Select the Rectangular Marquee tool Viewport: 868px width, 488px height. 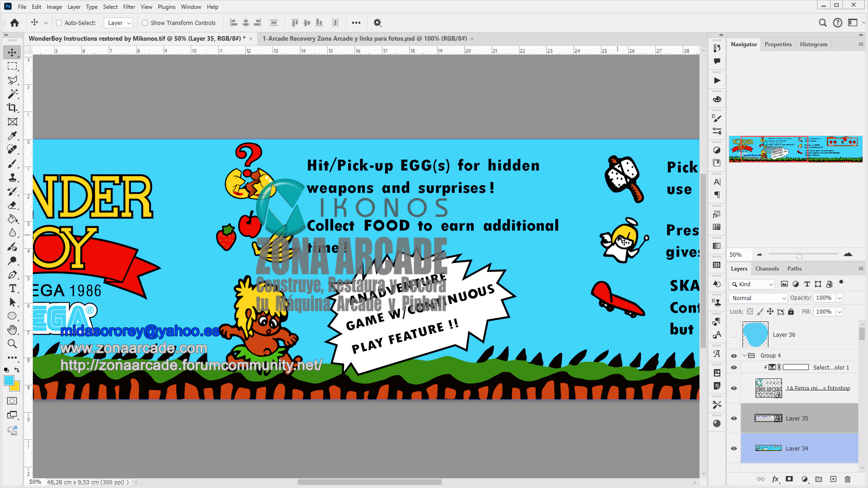coord(12,66)
